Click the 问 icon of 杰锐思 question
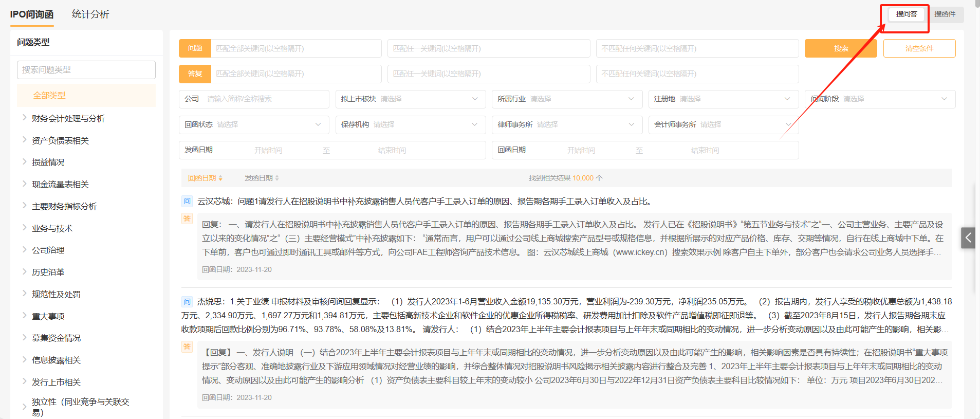This screenshot has height=419, width=980. 187,301
